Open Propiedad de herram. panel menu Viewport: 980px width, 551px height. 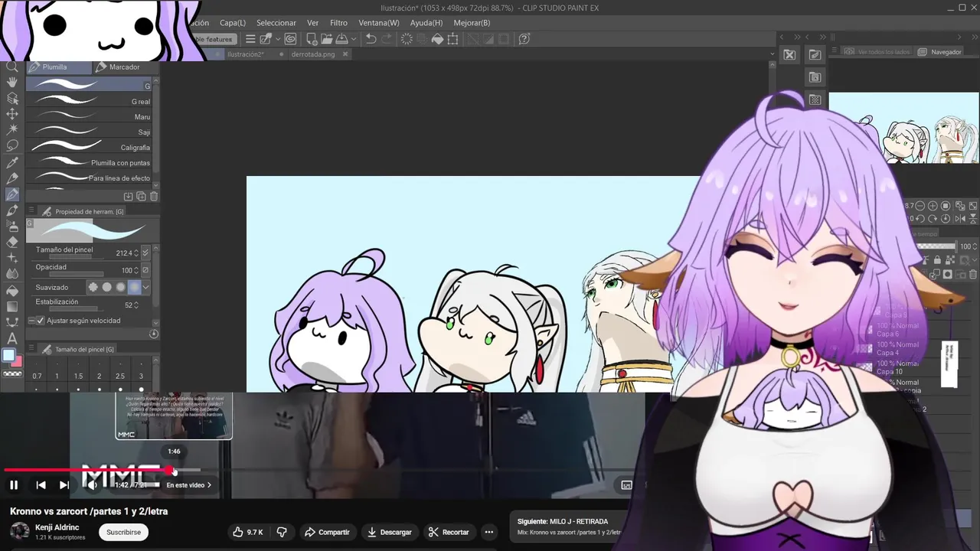point(31,211)
